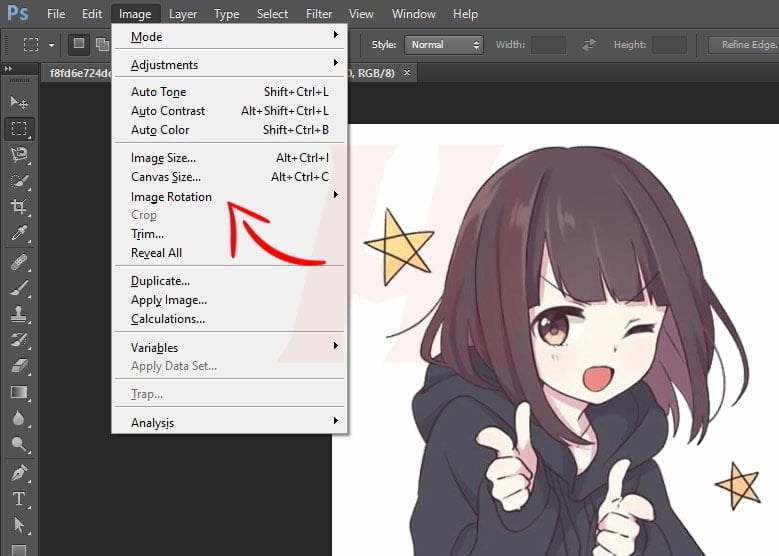Choose the New Selection mode icon
Image resolution: width=779 pixels, height=556 pixels.
coord(78,44)
